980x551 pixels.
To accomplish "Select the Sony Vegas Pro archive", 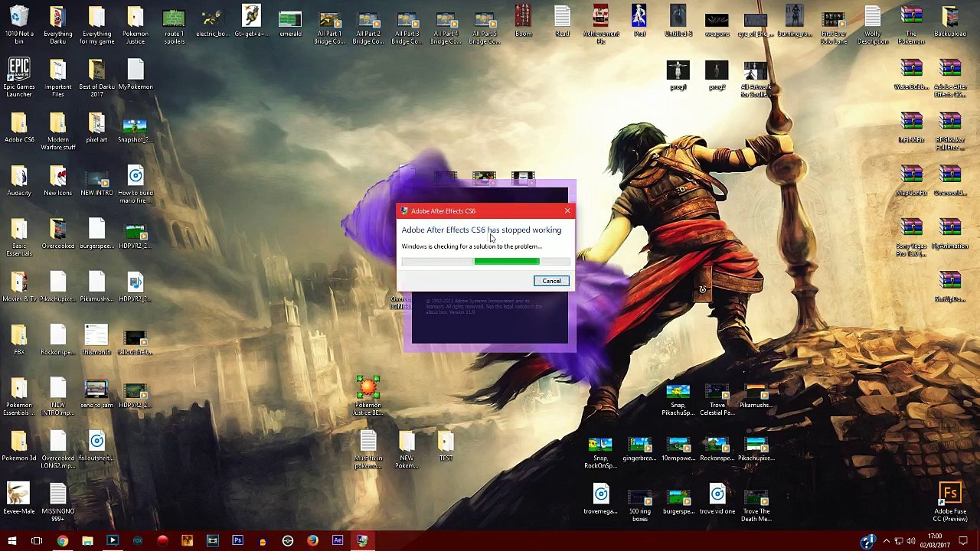I will tap(911, 236).
